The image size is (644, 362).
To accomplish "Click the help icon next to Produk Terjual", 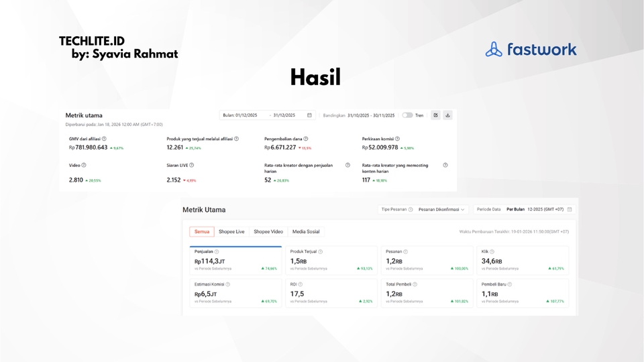I will coord(321,252).
